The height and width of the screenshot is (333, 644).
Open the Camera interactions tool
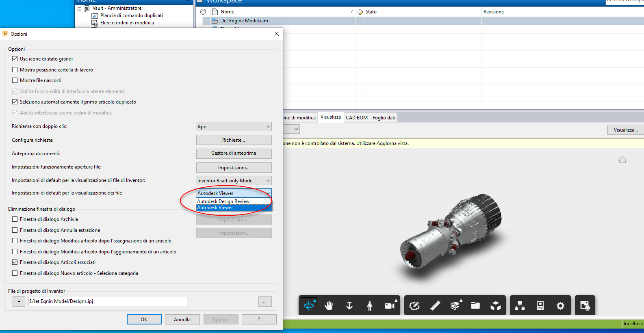pos(390,305)
